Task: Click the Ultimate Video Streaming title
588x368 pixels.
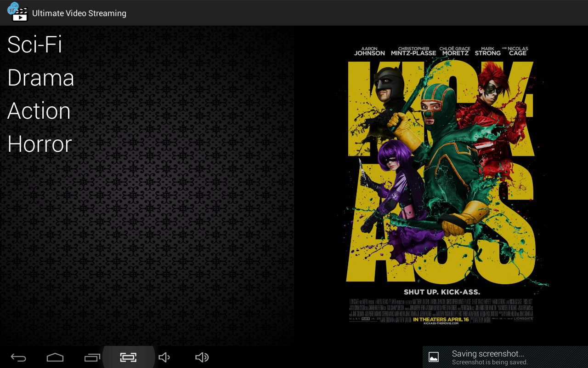Action: coord(79,13)
